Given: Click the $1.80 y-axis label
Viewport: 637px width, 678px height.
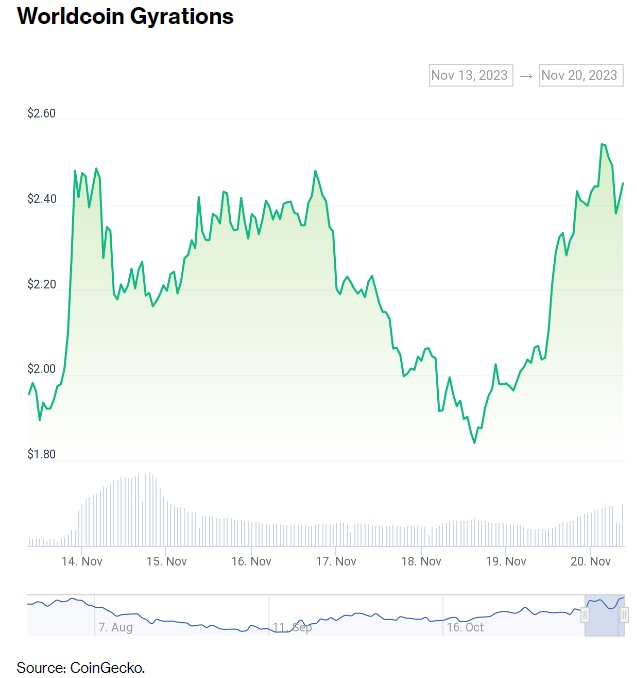Looking at the screenshot, I should (x=42, y=455).
